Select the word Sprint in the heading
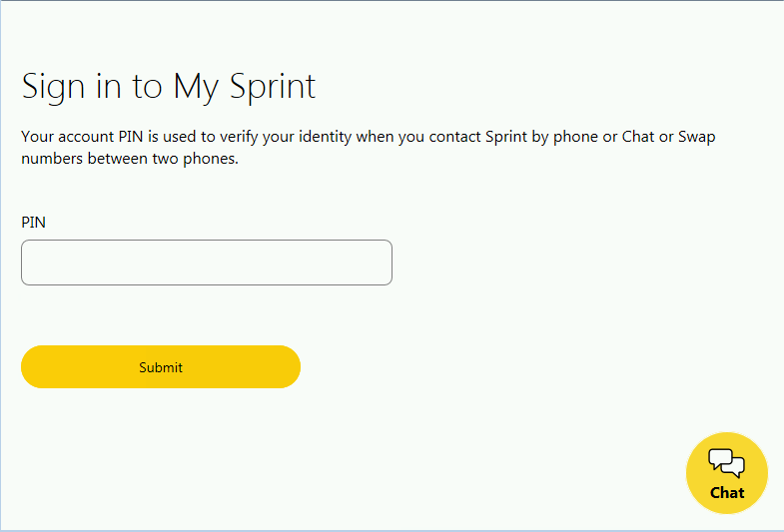This screenshot has height=532, width=784. click(x=273, y=86)
